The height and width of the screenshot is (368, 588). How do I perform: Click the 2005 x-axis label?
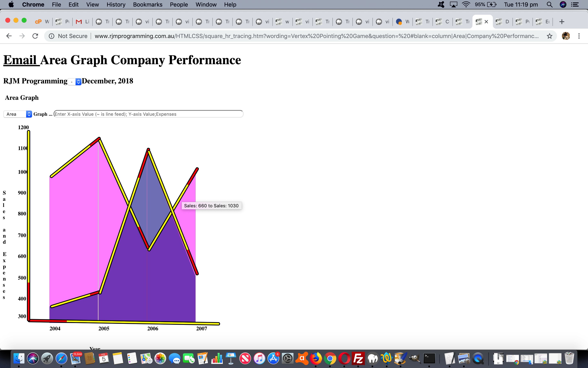point(104,328)
